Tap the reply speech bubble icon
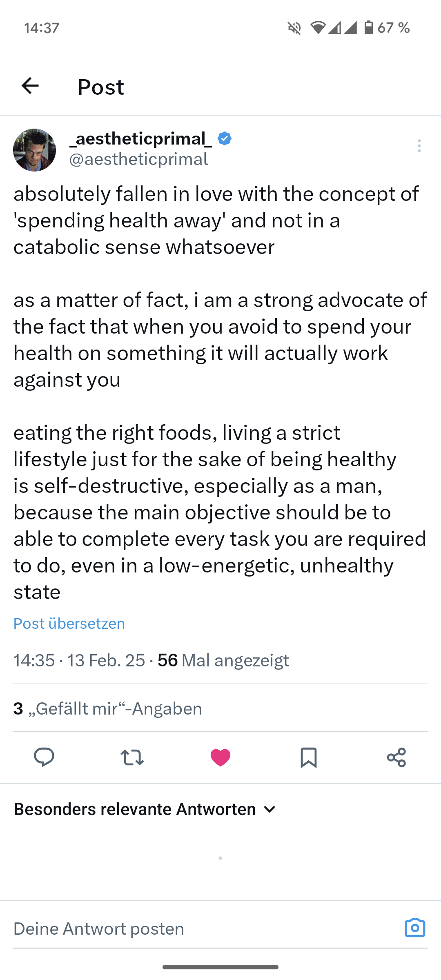The image size is (441, 980). coord(44,757)
